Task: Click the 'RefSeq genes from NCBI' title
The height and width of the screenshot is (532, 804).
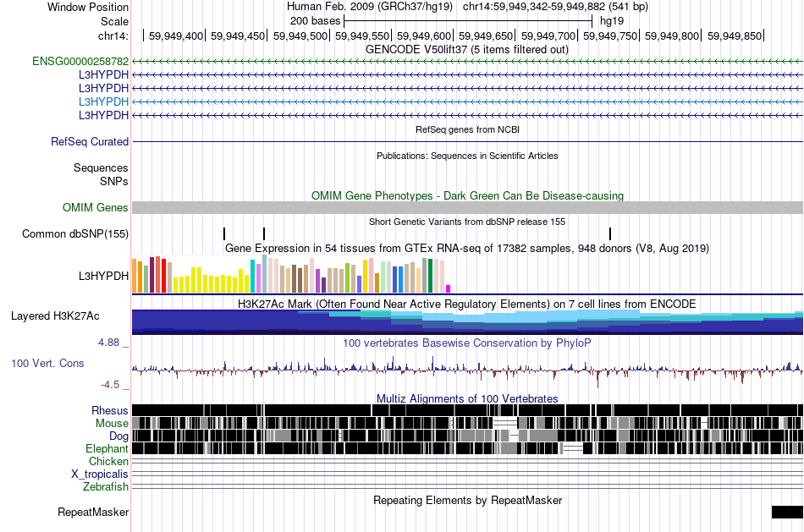Action: [467, 129]
